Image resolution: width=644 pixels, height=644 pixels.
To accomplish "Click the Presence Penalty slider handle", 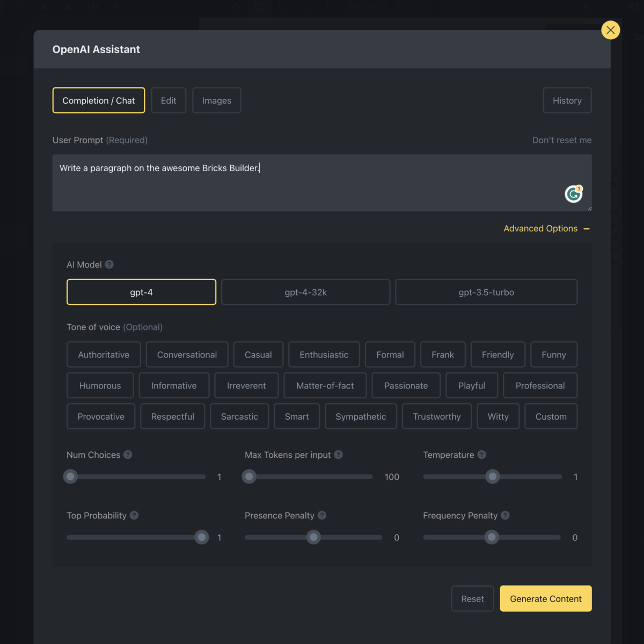I will click(x=314, y=537).
